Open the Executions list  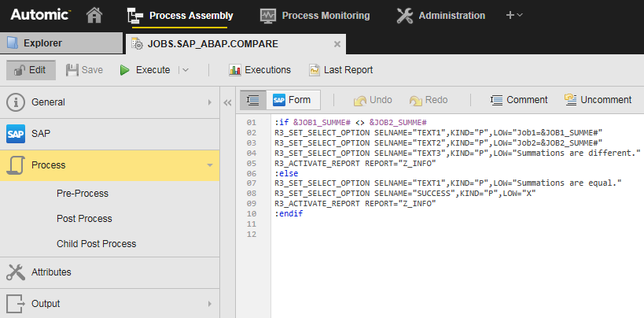259,70
